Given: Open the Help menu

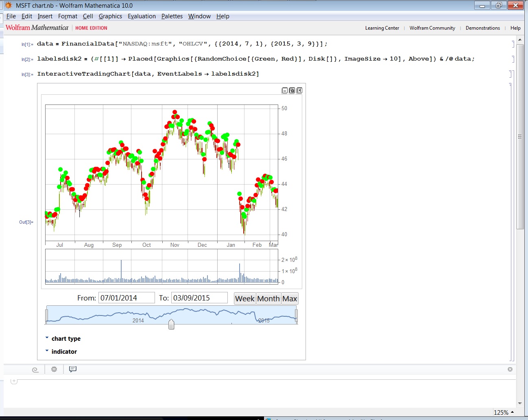Looking at the screenshot, I should [x=223, y=16].
